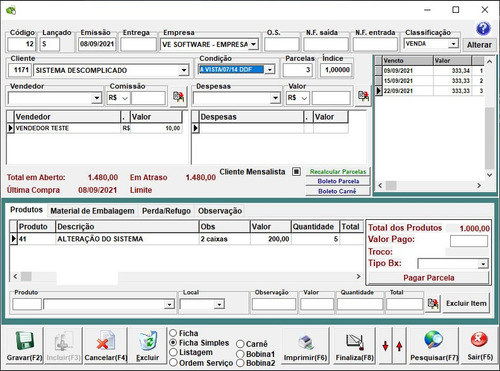Click the Recalcular Parcelas button

[x=338, y=171]
